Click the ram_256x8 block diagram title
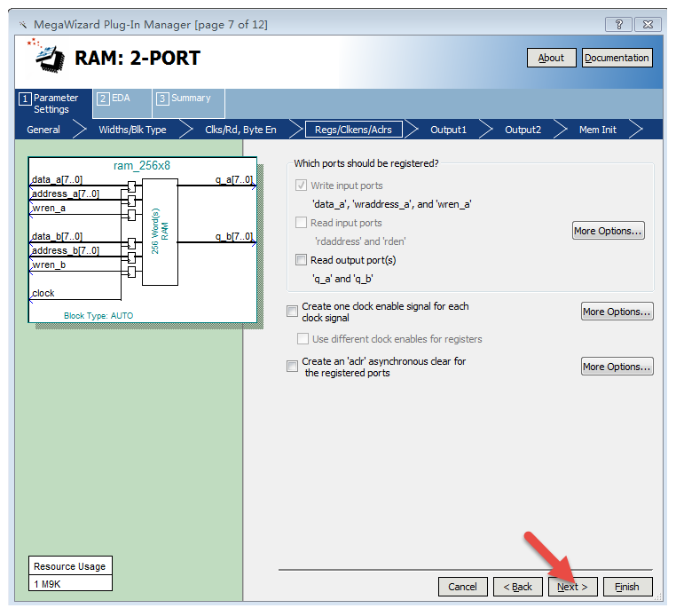 [x=142, y=166]
